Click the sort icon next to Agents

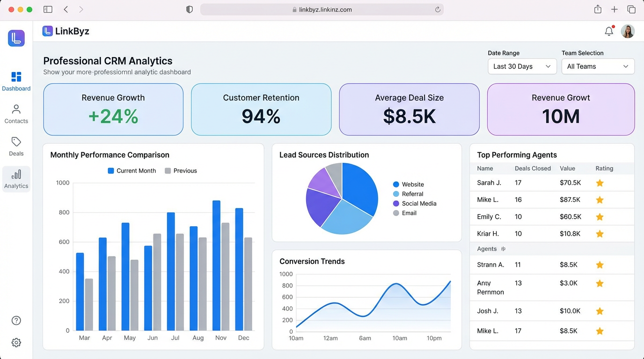tap(503, 249)
